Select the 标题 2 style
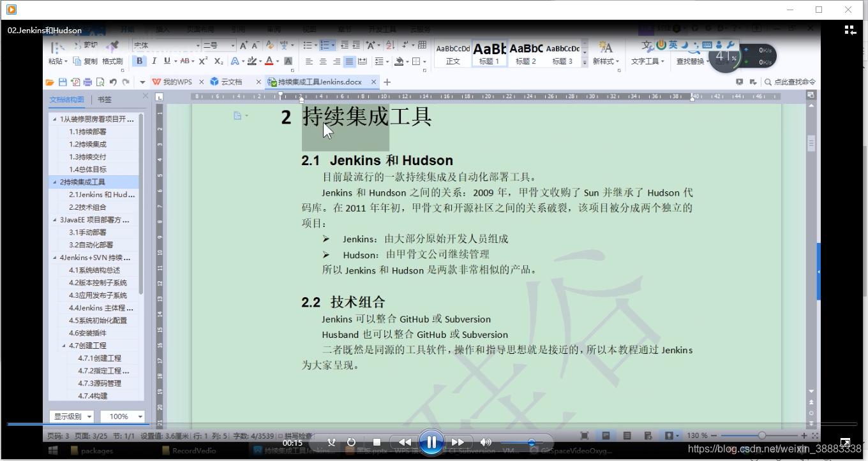868x461 pixels. point(526,54)
